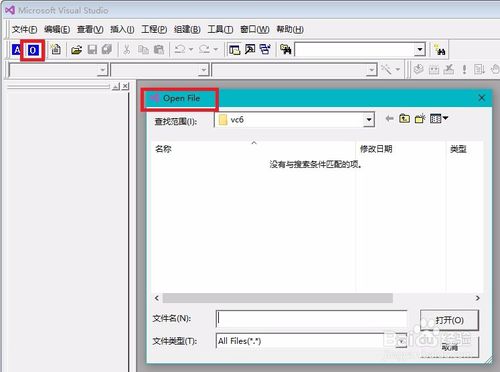Click the 打开(O) button
Image resolution: width=500 pixels, height=372 pixels.
(x=449, y=320)
